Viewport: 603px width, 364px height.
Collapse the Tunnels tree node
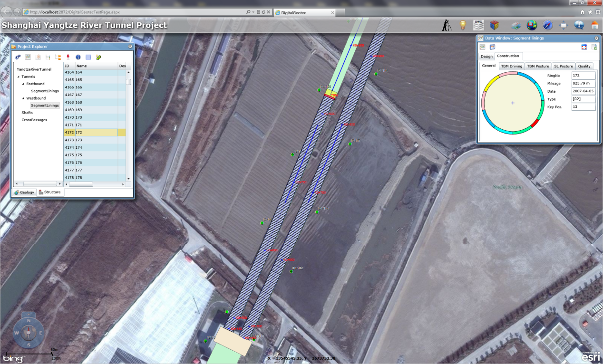point(18,77)
